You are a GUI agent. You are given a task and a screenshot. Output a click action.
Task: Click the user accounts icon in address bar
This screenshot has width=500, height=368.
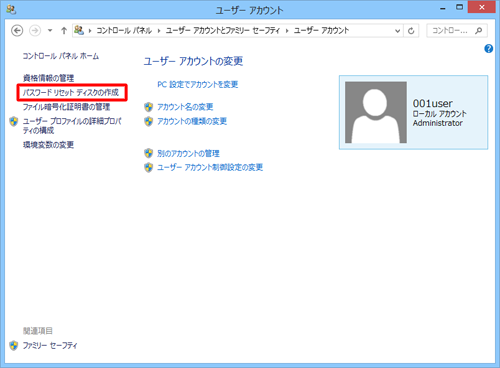pos(79,30)
